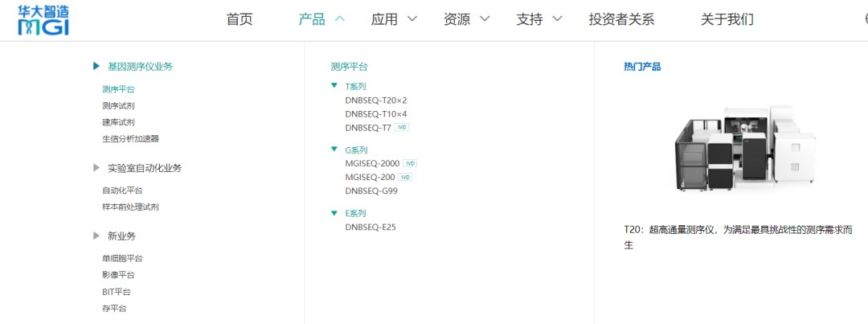Open 测序平台 in left list
The height and width of the screenshot is (324, 868).
click(118, 88)
